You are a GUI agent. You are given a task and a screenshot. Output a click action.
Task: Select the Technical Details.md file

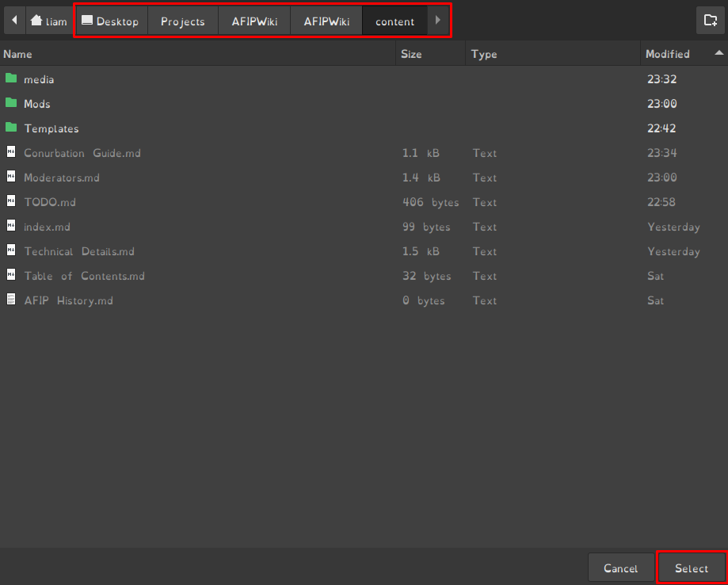coord(79,251)
